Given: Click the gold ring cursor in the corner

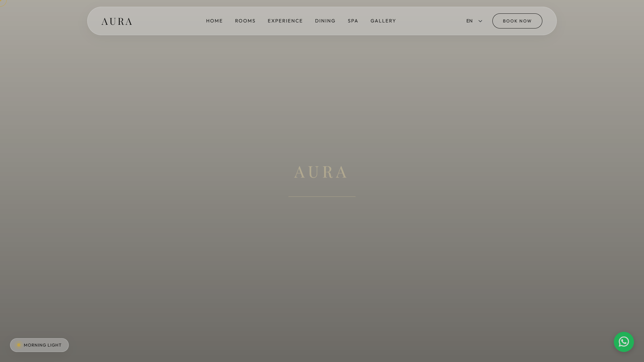Looking at the screenshot, I should pos(3,3).
